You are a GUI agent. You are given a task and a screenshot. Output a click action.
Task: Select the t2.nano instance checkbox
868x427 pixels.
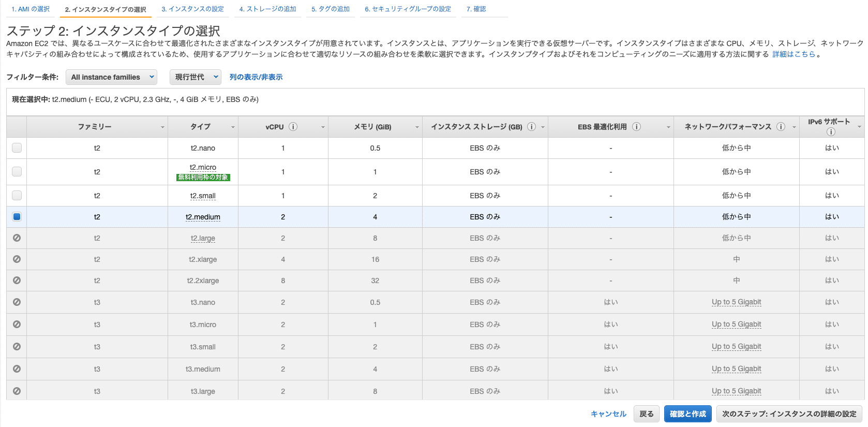tap(17, 148)
